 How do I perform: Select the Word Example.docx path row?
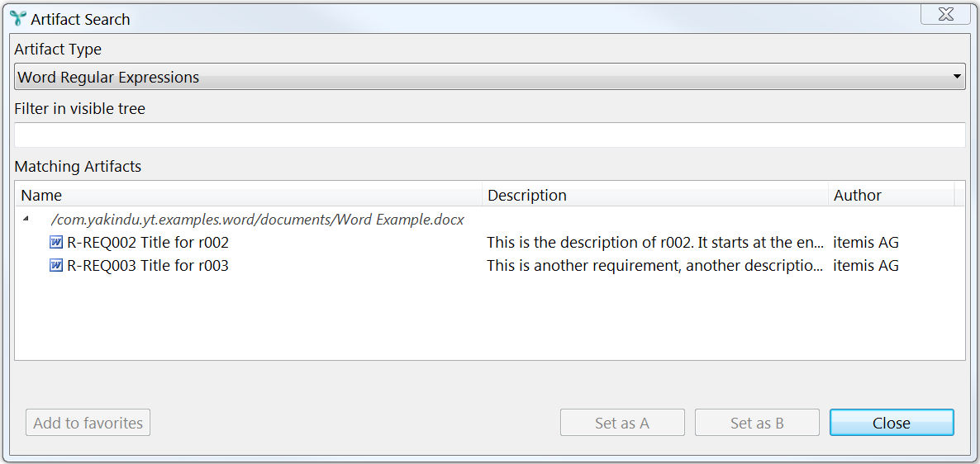click(x=258, y=220)
